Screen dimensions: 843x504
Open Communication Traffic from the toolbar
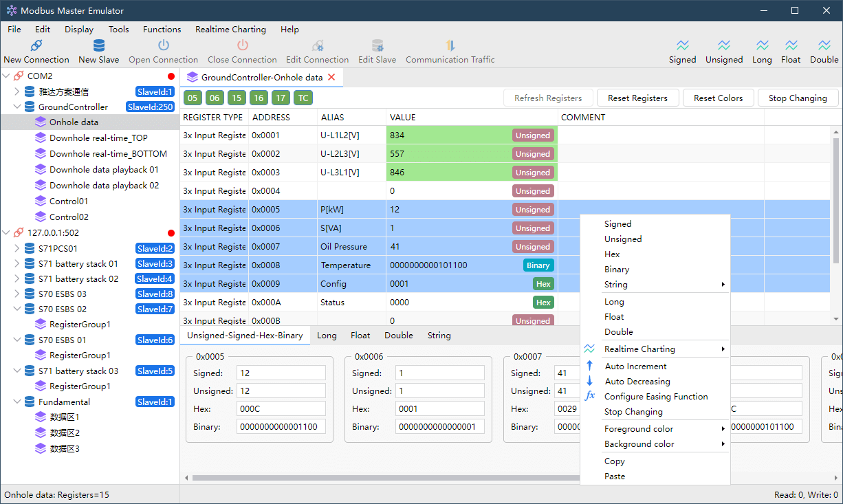pos(450,52)
